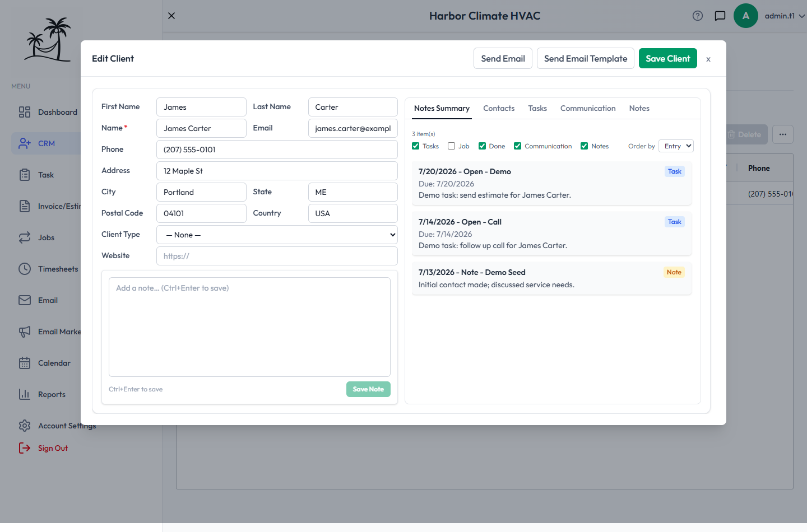Click the Add a note text area

249,327
